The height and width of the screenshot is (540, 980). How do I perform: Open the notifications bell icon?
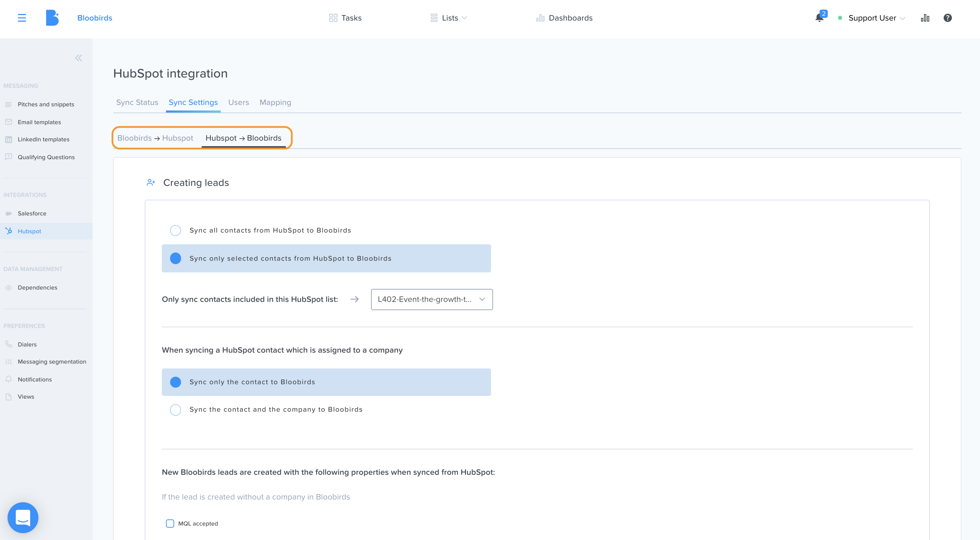(x=819, y=18)
